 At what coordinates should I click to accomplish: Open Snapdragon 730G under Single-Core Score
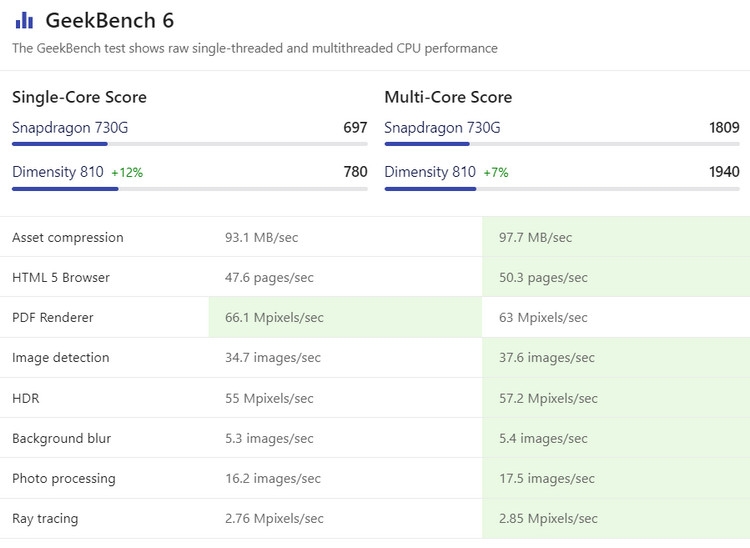pyautogui.click(x=70, y=128)
